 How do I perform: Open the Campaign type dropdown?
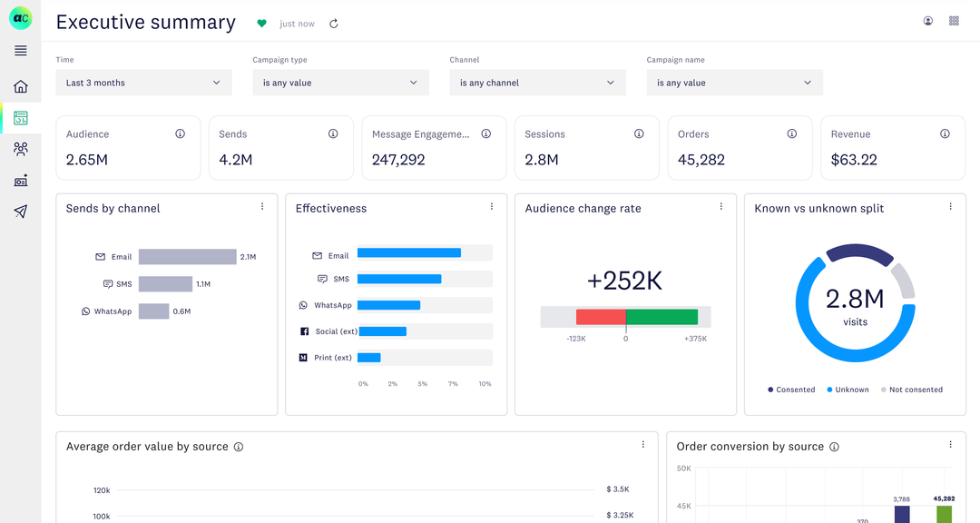340,83
